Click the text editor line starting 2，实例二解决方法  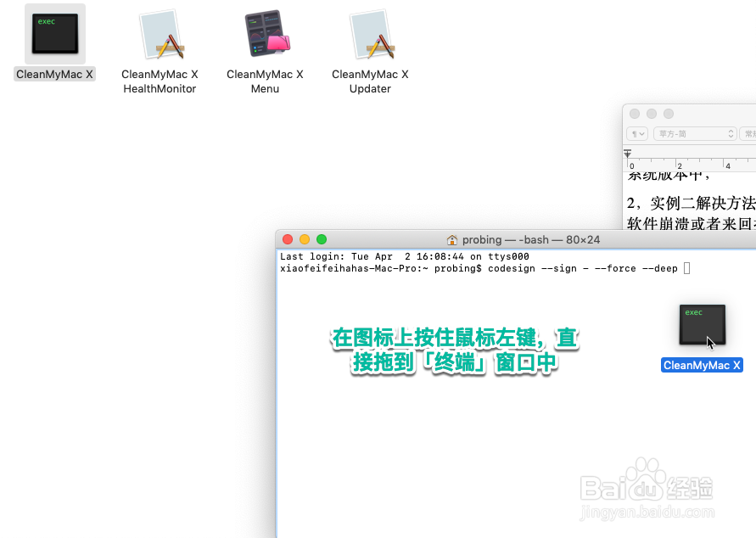pos(691,203)
